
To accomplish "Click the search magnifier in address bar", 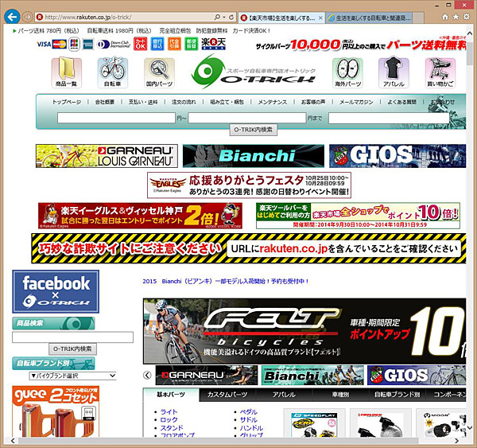I will 217,18.
